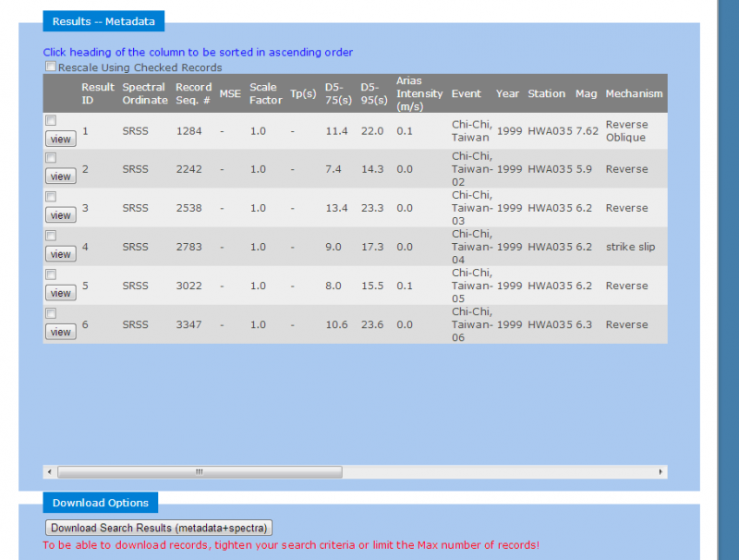Check the box for record 2538 row

(51, 197)
